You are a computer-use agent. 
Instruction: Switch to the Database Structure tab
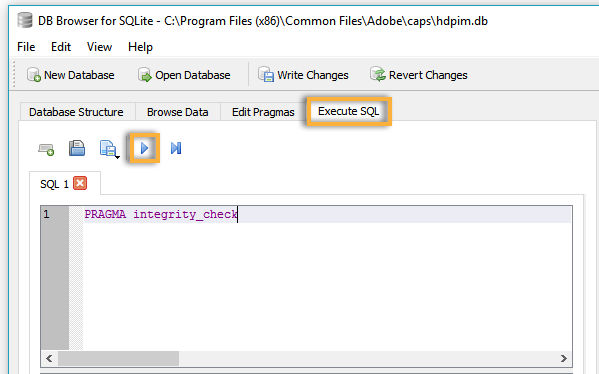76,112
